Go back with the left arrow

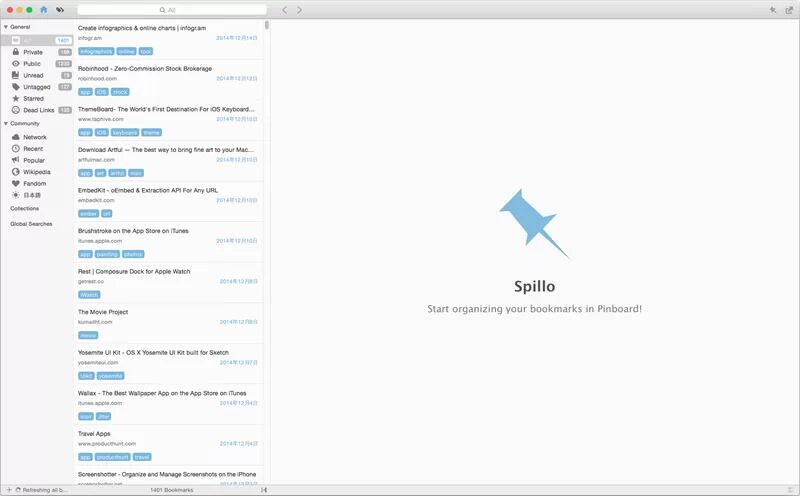point(285,10)
